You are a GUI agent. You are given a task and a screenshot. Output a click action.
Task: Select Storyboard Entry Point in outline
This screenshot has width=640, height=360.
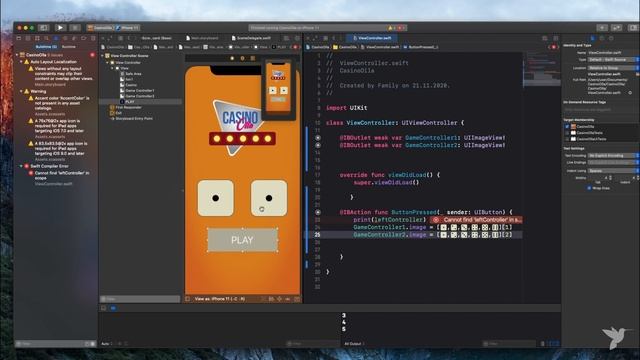point(132,118)
